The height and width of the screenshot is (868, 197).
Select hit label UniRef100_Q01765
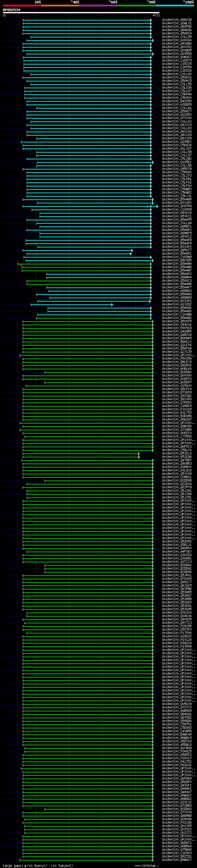177,826
